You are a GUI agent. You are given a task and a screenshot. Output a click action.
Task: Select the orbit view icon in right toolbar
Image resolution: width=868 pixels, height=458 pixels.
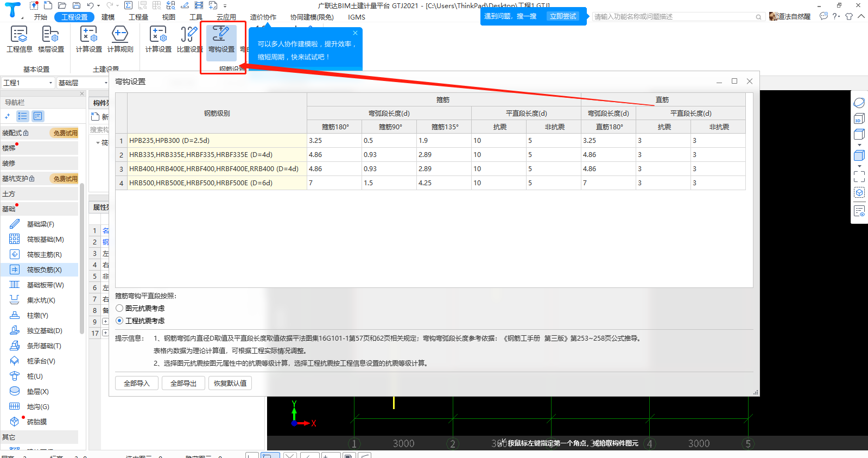[859, 103]
